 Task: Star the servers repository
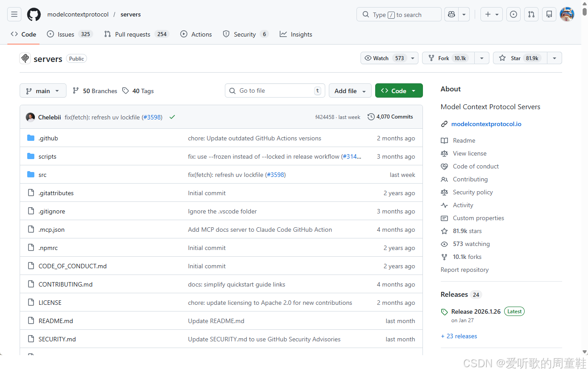(520, 58)
